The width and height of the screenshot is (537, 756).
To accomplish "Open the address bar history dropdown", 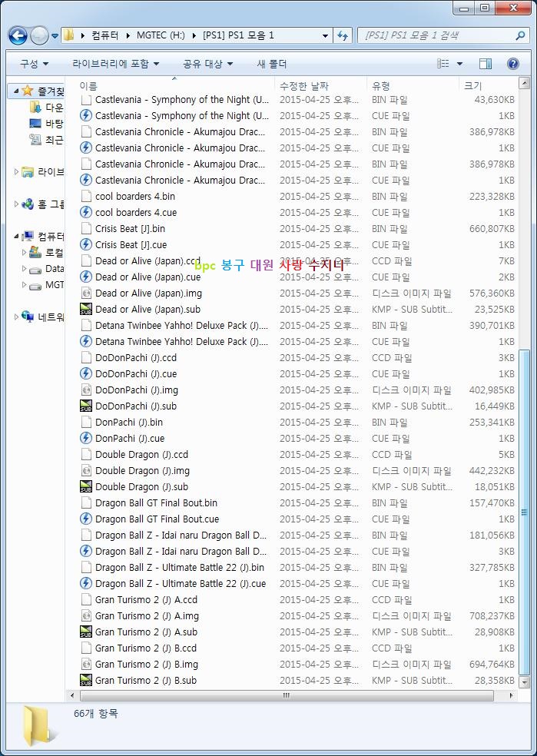I will tap(325, 35).
